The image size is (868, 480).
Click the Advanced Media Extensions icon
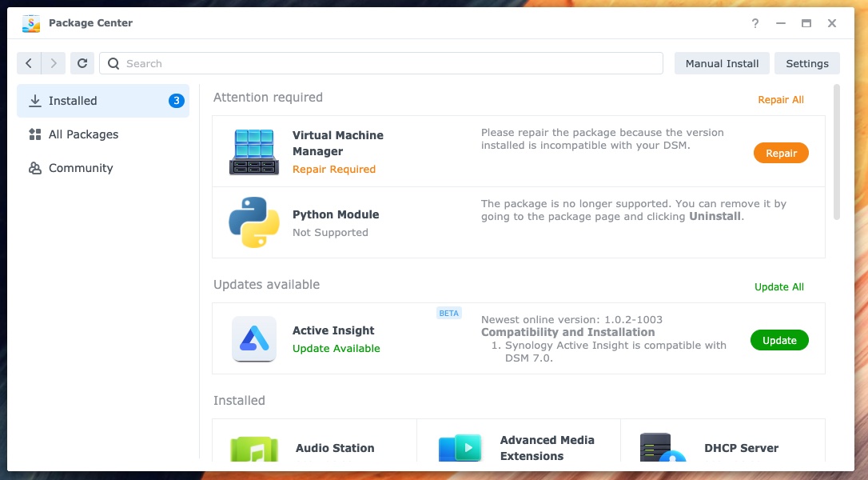point(460,449)
